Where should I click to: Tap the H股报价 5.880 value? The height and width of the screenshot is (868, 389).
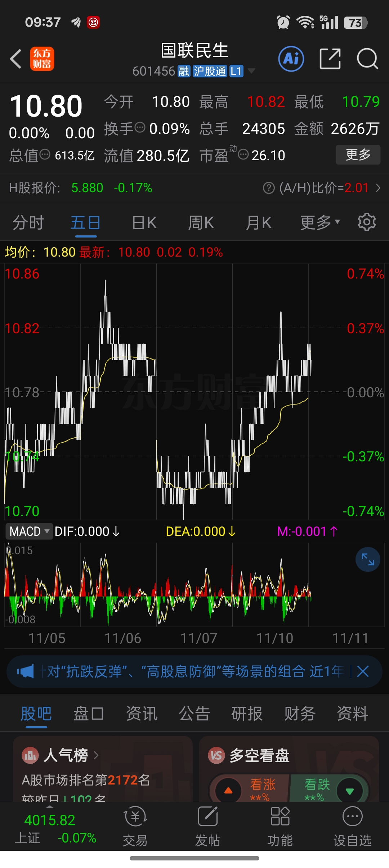tap(87, 188)
